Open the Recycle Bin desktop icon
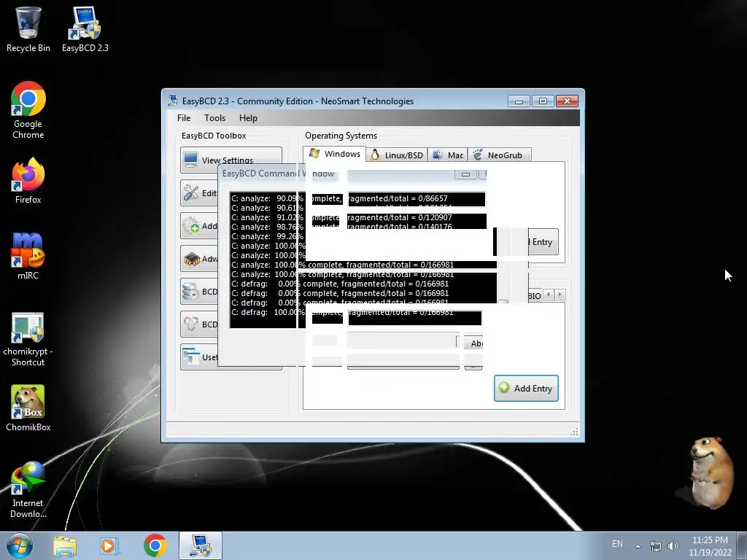The height and width of the screenshot is (560, 747). click(28, 28)
